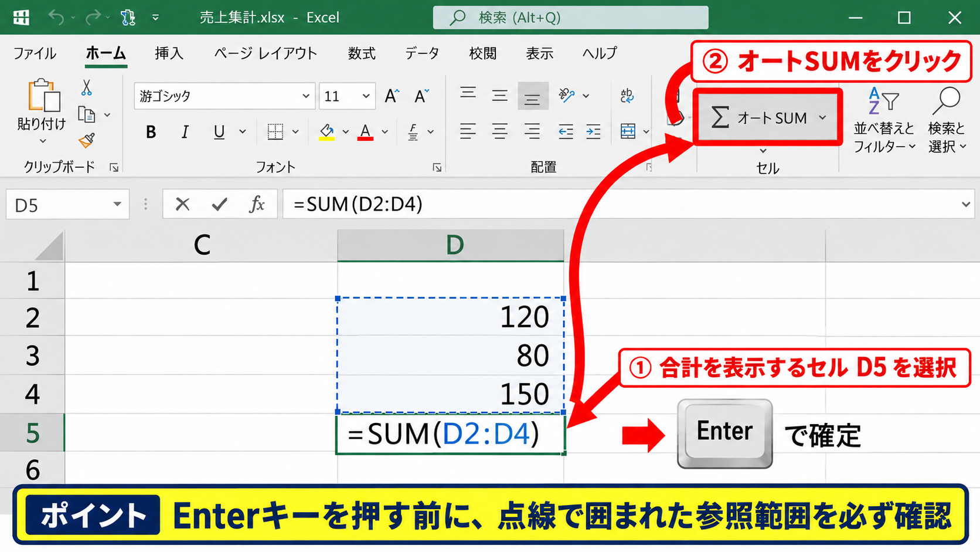Viewport: 980px width, 552px height.
Task: Expand the Borders options arrow
Action: 295,132
